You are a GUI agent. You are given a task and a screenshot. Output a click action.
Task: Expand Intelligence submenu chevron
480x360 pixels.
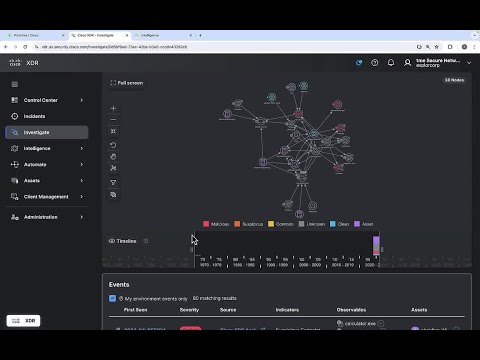[x=82, y=148]
